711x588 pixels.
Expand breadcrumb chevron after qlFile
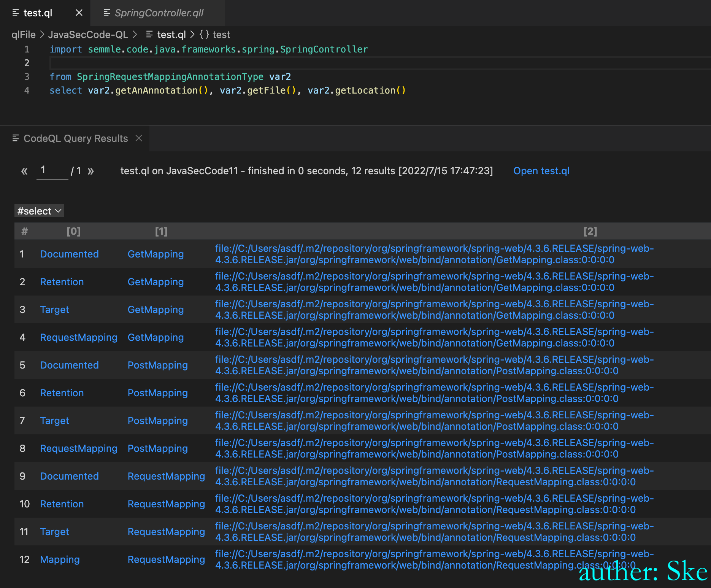pyautogui.click(x=42, y=35)
